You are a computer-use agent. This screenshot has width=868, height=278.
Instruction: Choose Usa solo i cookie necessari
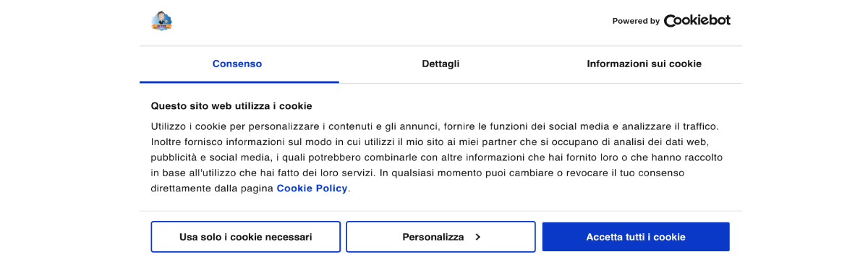[246, 237]
